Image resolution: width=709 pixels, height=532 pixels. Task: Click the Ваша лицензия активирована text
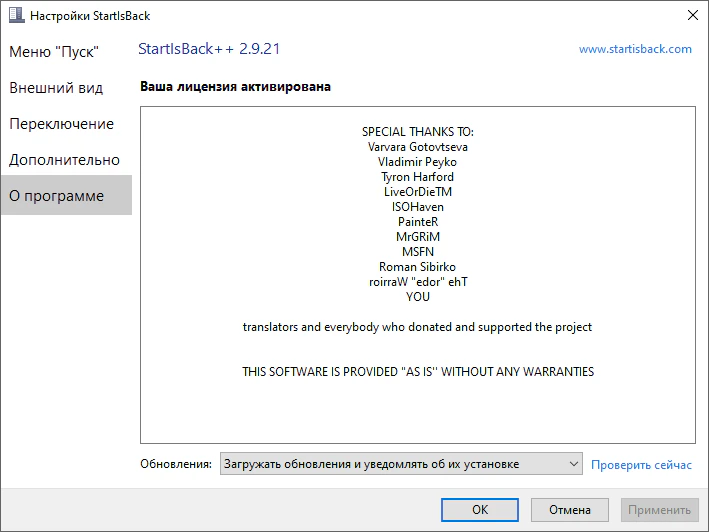tap(235, 86)
